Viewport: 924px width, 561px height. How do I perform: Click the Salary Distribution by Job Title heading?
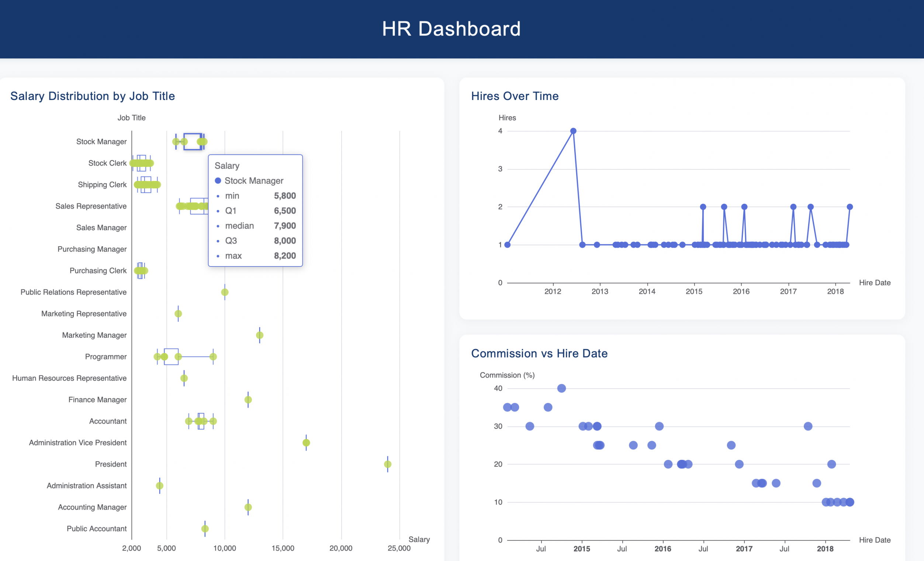pyautogui.click(x=92, y=96)
